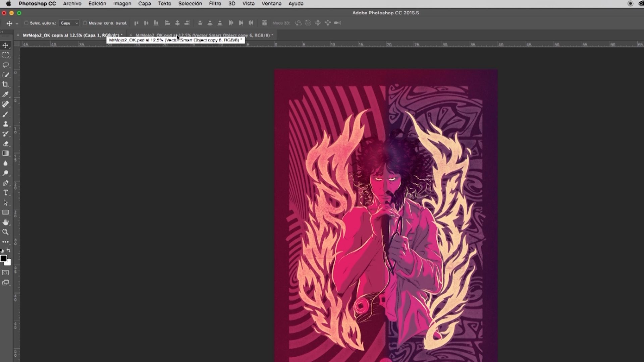Choose the Zoom tool
The image size is (644, 362).
[6, 232]
